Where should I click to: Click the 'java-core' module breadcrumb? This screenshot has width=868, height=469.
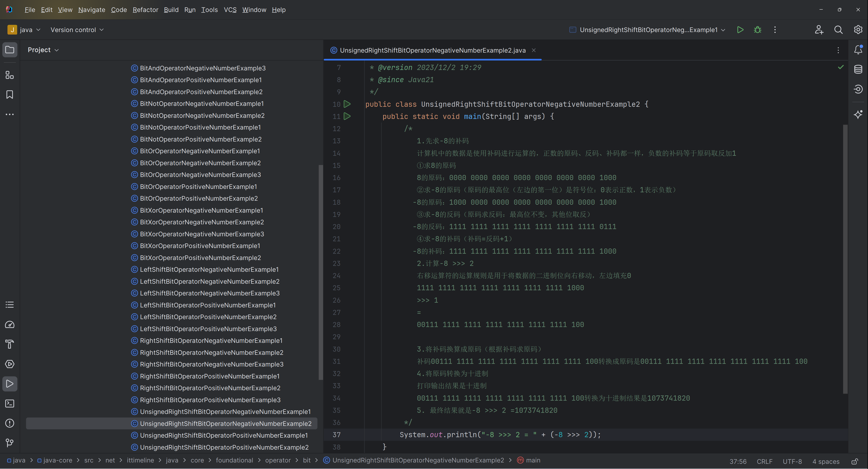pyautogui.click(x=55, y=460)
